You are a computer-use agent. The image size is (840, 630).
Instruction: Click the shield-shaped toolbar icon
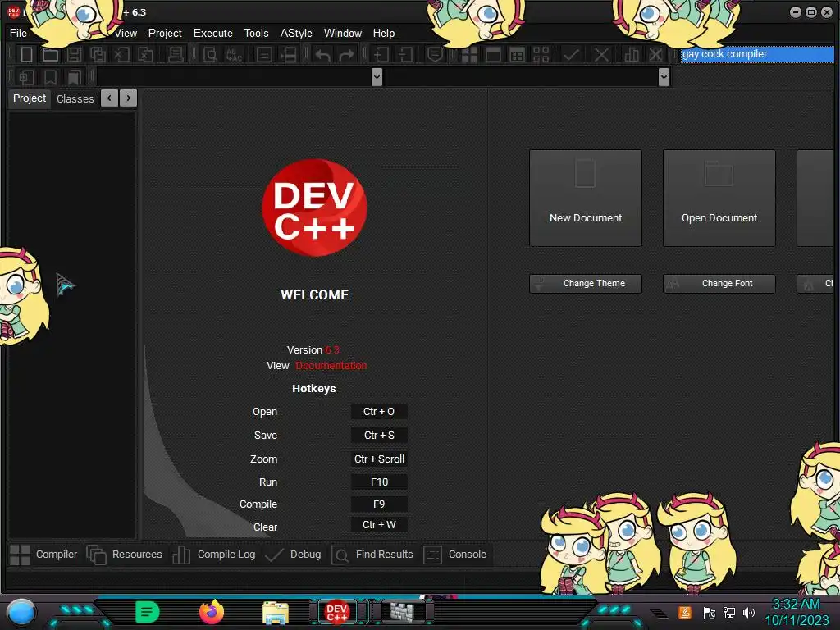[435, 55]
